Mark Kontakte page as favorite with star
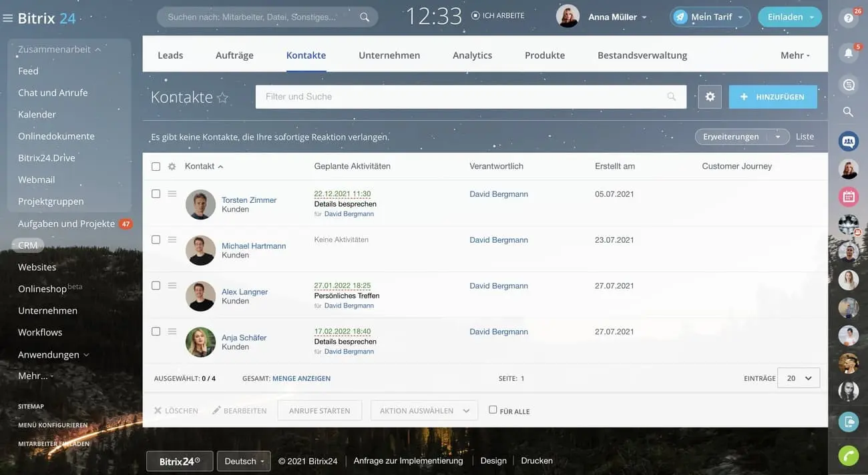 tap(223, 97)
